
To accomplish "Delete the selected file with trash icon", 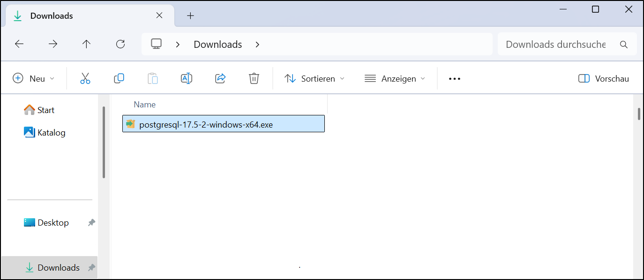I will coord(254,78).
